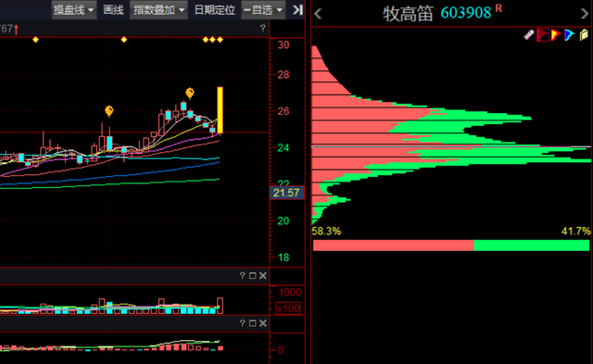Expand the 自选 dropdown menu

[x=263, y=10]
